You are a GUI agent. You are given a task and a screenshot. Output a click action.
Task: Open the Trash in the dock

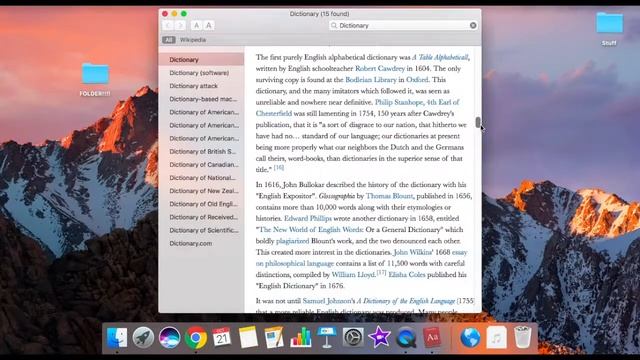pyautogui.click(x=522, y=338)
